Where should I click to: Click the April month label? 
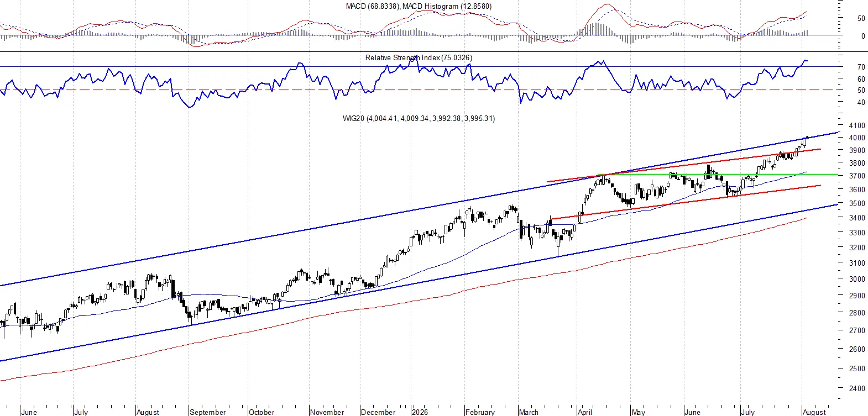[585, 412]
